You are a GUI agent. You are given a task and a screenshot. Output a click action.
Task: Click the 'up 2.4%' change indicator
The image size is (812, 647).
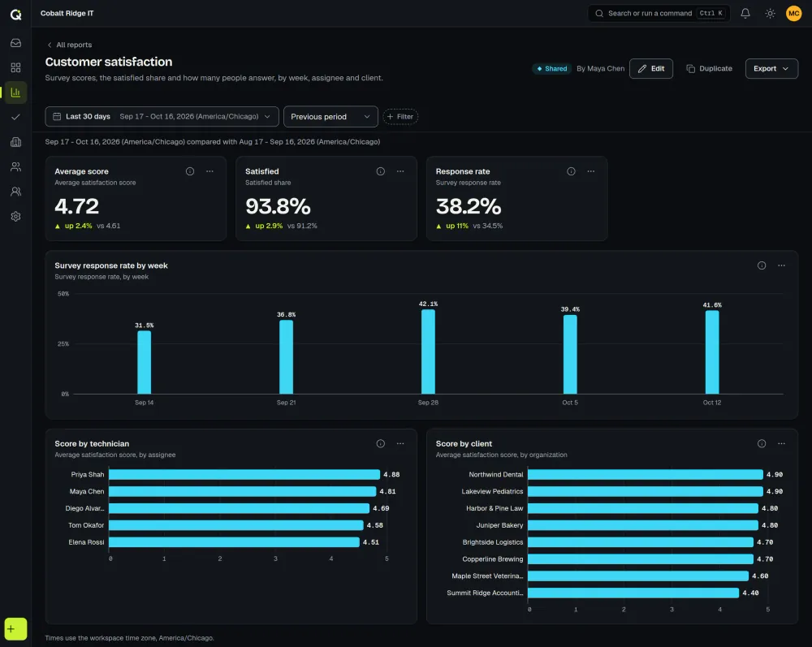click(x=74, y=226)
